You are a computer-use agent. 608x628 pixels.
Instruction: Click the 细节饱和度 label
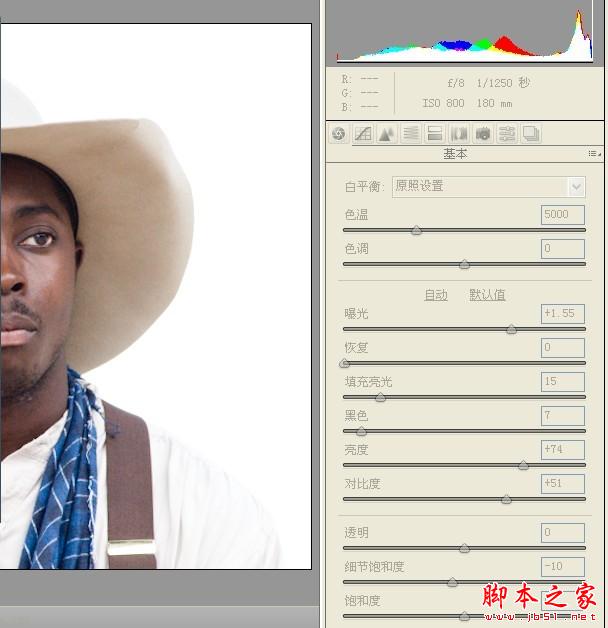click(x=374, y=567)
